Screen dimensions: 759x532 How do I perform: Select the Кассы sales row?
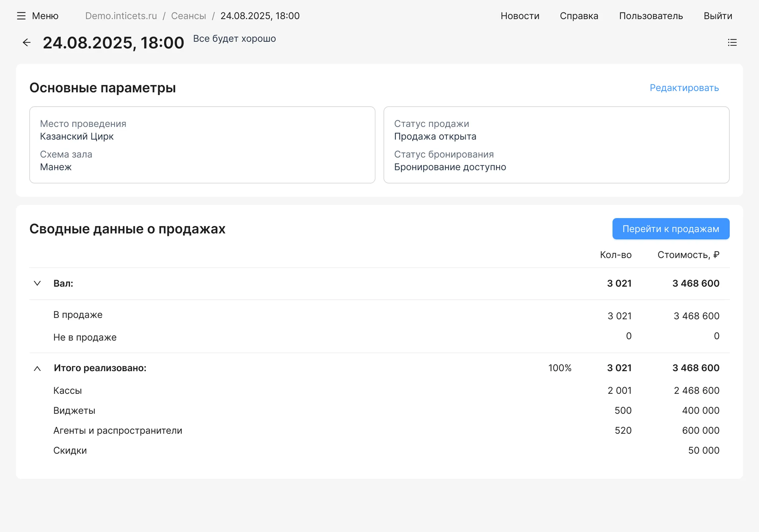tap(68, 390)
